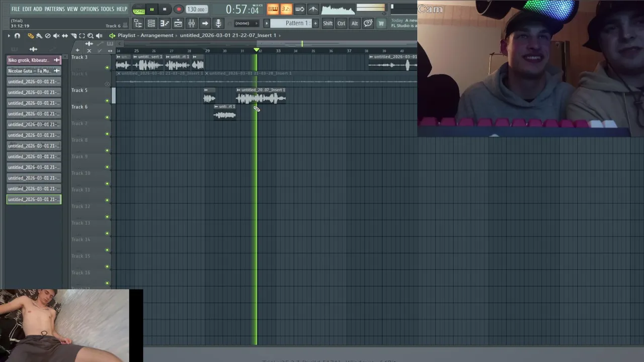Select the Mute tool speaker icon

click(56, 36)
